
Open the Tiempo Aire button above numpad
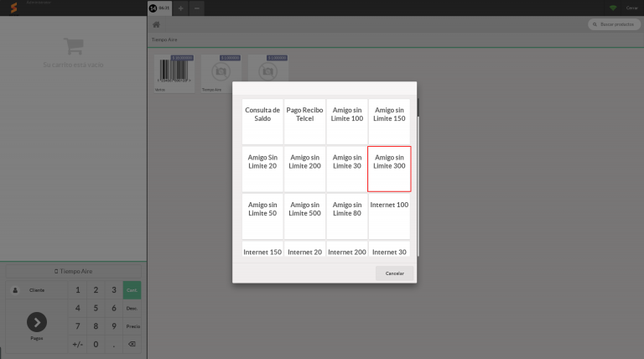72,272
